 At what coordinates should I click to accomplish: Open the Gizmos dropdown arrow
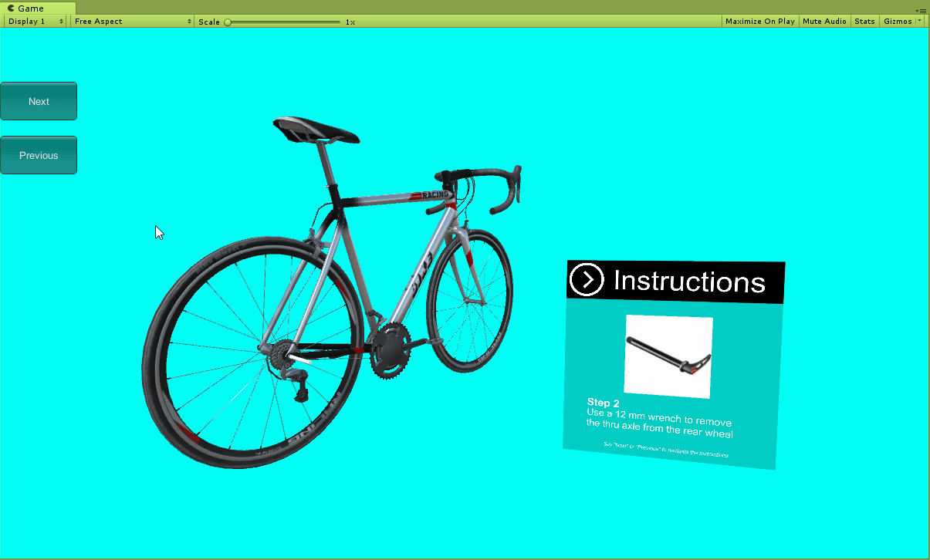click(x=919, y=22)
